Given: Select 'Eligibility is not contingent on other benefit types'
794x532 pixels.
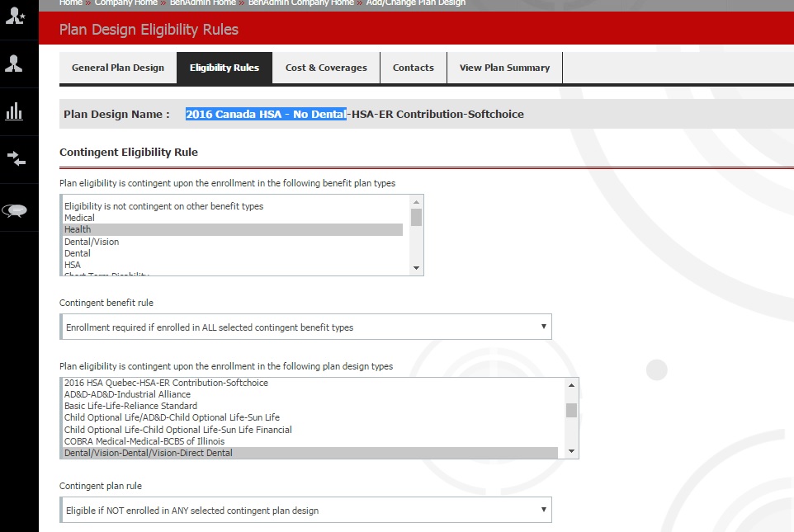Looking at the screenshot, I should [233, 206].
